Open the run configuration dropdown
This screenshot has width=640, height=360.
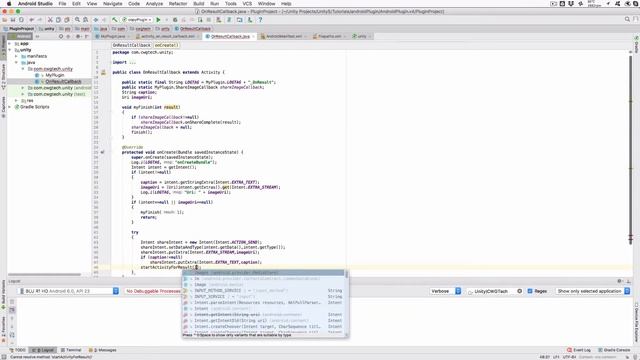137,20
